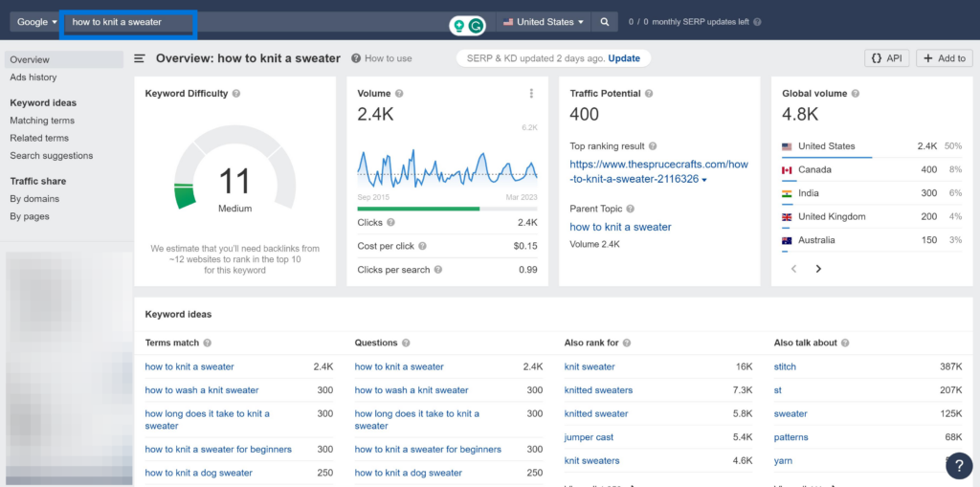The height and width of the screenshot is (487, 980).
Task: Open the help chat bubble icon
Action: point(959,466)
